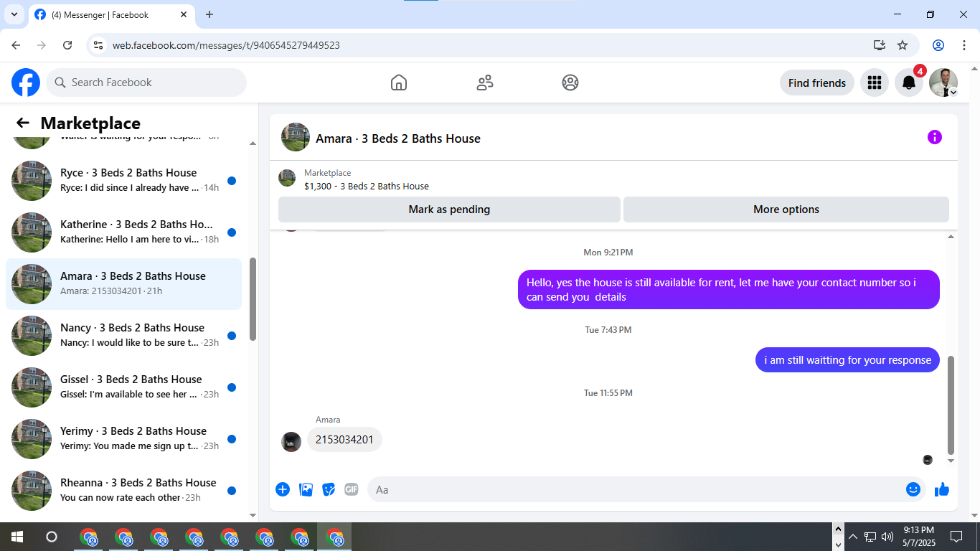980x551 pixels.
Task: Click conversation list scroll down arrow
Action: [x=253, y=515]
